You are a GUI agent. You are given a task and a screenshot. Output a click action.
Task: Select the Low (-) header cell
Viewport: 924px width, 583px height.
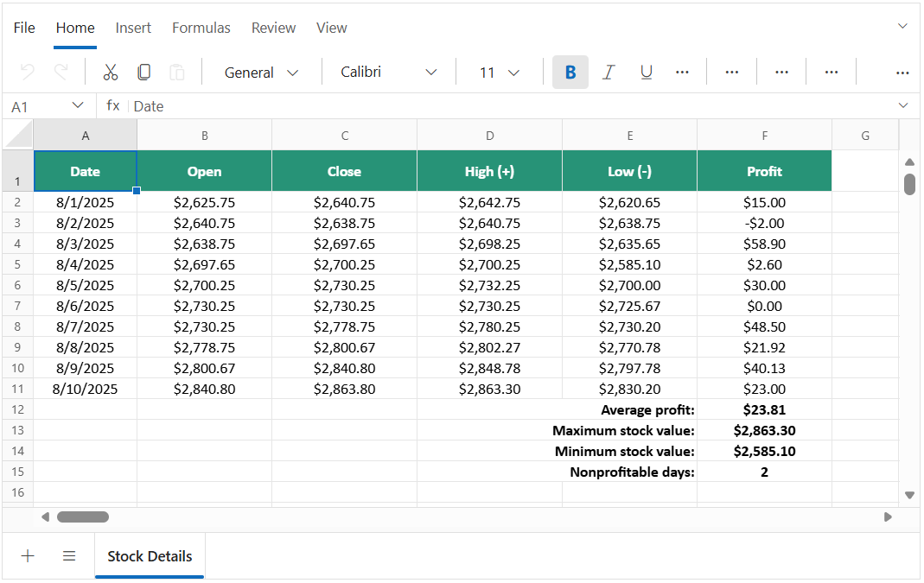pyautogui.click(x=629, y=171)
